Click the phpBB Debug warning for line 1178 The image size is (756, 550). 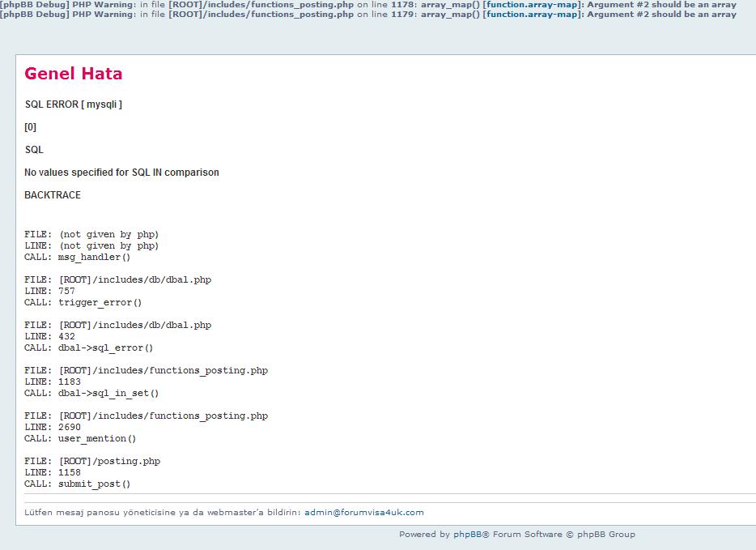click(368, 5)
